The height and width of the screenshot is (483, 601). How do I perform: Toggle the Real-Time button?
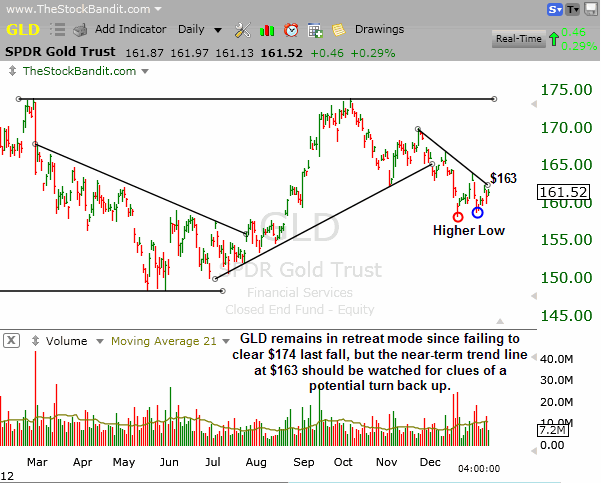click(x=519, y=39)
